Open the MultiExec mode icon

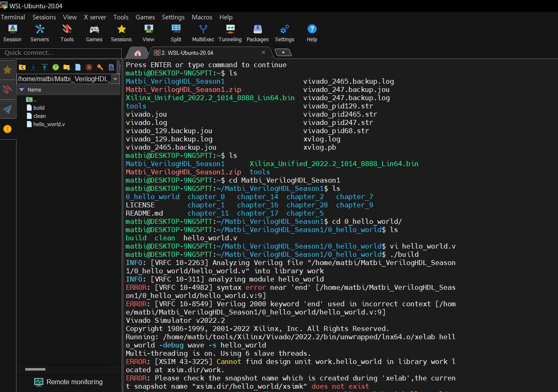[203, 33]
